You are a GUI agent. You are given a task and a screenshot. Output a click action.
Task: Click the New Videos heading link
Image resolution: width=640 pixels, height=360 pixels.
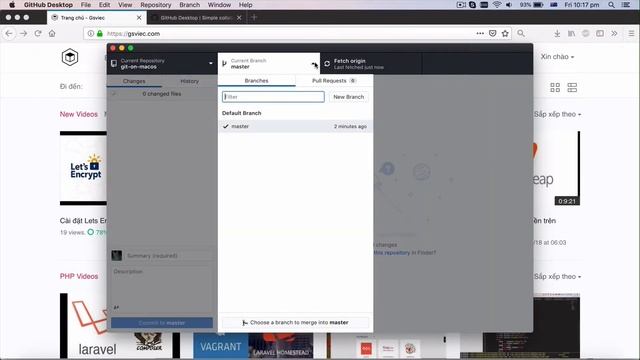[x=79, y=114]
